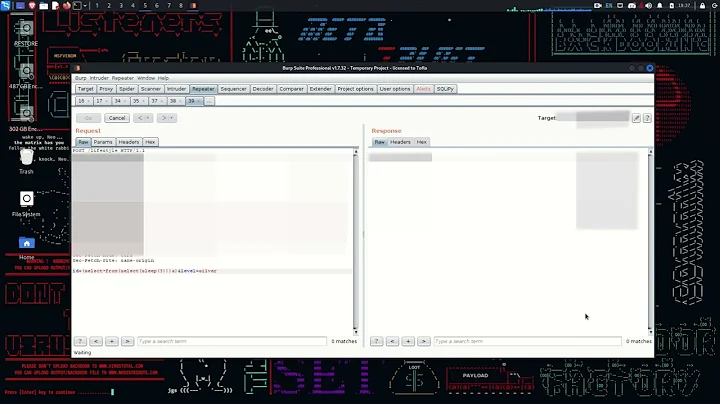
Task: Click the response pane vertical scrollbar
Action: (x=650, y=241)
